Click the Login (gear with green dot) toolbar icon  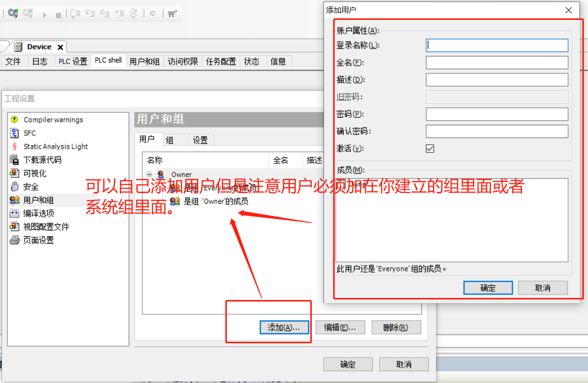click(x=13, y=14)
